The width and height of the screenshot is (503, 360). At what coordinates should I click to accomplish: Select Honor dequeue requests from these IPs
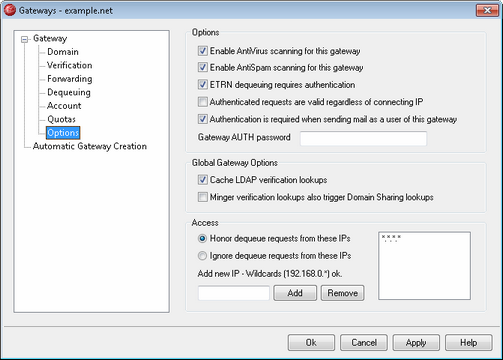coord(202,239)
